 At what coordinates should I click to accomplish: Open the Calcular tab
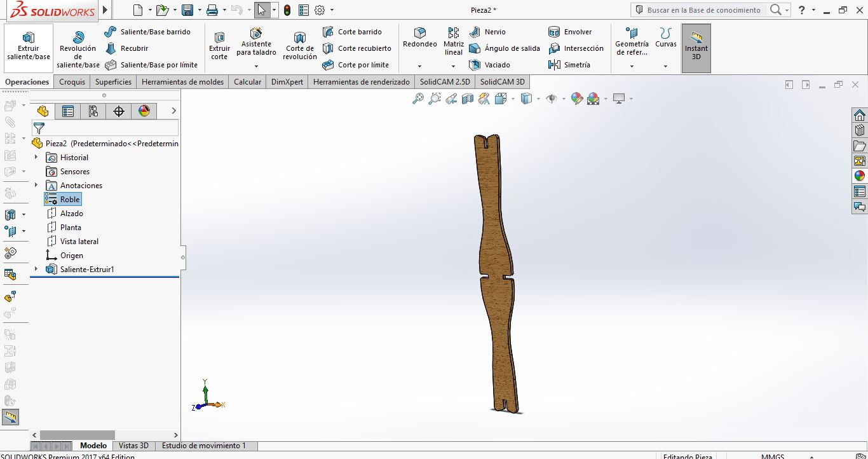click(x=247, y=82)
